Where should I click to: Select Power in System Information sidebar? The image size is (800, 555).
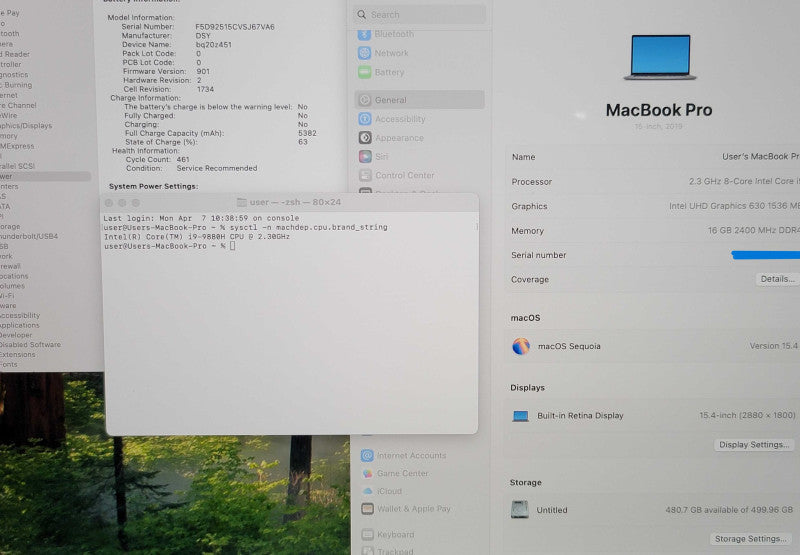click(45, 176)
